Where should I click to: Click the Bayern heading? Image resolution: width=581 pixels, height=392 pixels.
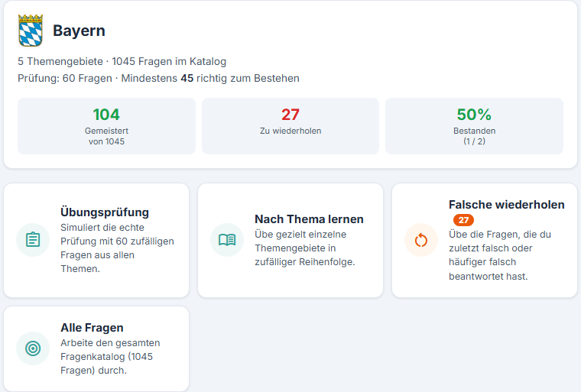click(x=79, y=31)
